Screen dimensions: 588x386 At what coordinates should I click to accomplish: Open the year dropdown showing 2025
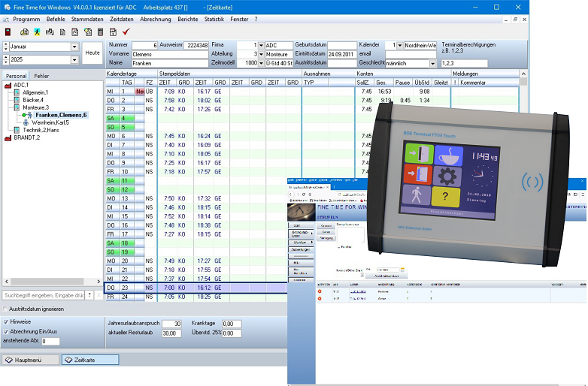click(74, 59)
